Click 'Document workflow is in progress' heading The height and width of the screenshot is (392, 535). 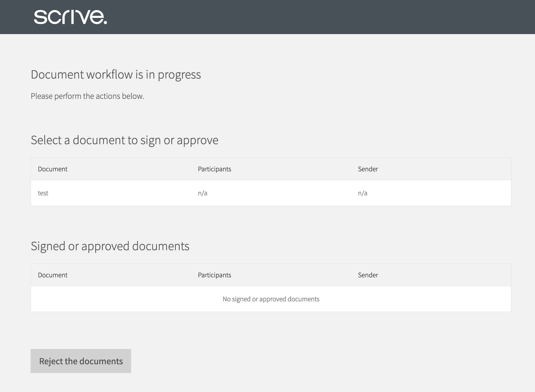coord(116,75)
